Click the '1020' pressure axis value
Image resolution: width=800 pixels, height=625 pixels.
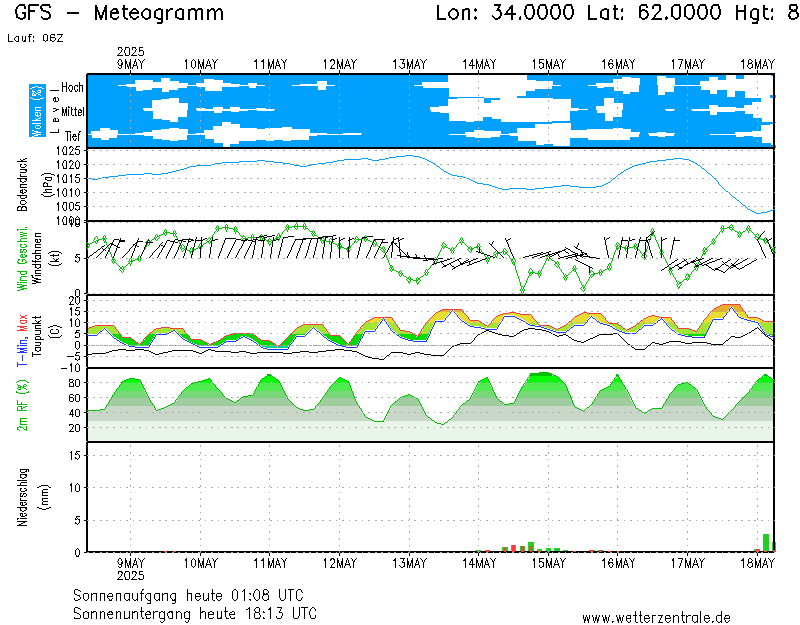[x=68, y=165]
